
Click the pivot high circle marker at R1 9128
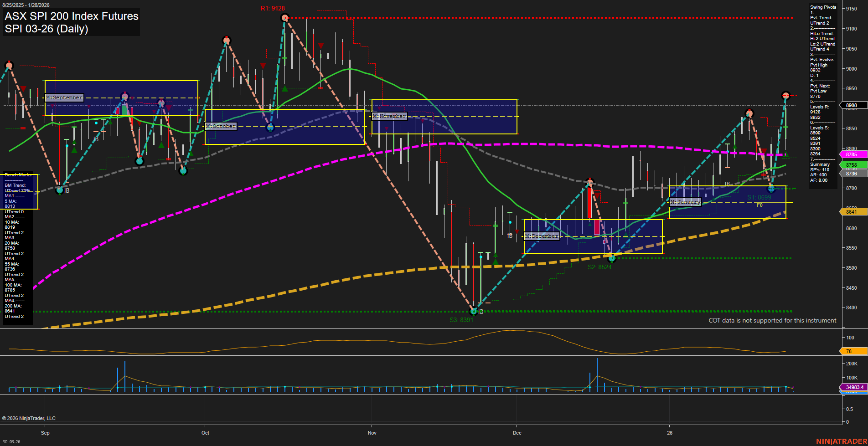click(x=284, y=18)
